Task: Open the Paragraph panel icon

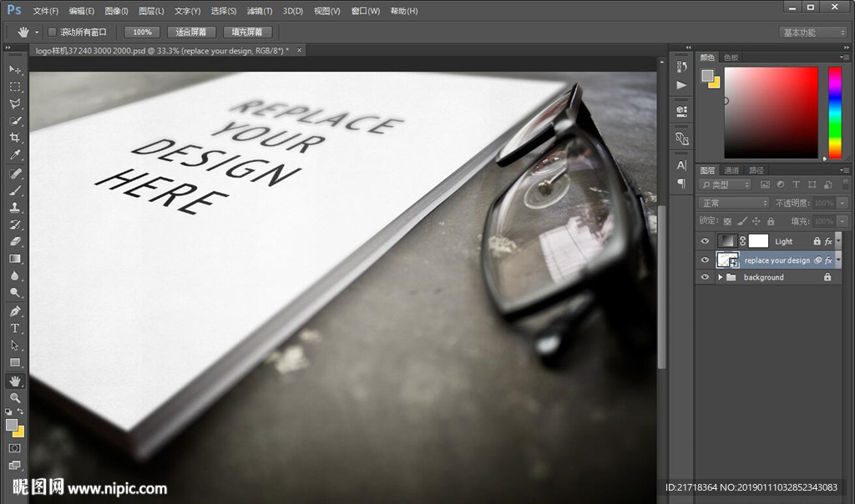Action: (x=681, y=183)
